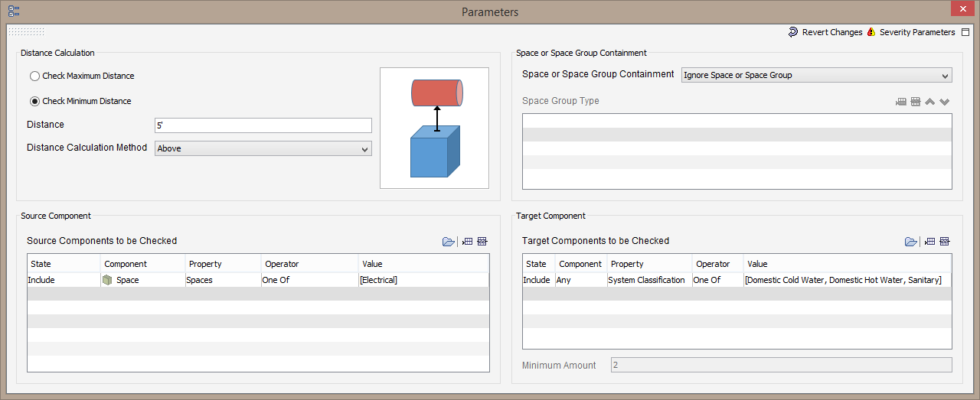Click the [Electrical] value cell
Screen dimensions: 980x400
(423, 280)
